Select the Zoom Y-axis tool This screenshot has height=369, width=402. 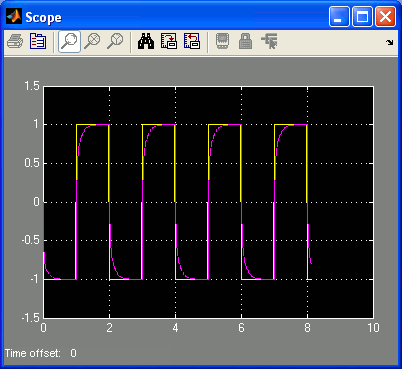pyautogui.click(x=115, y=42)
